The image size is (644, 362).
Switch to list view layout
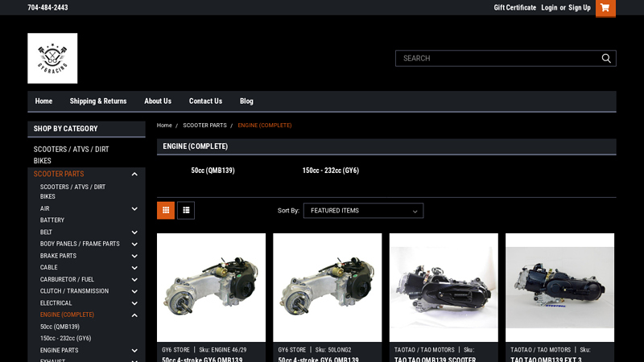[x=186, y=211]
